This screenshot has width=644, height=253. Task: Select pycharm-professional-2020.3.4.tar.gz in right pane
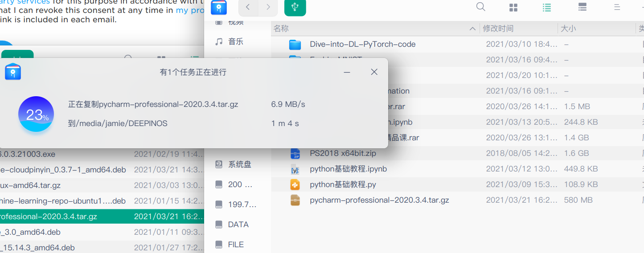pyautogui.click(x=379, y=200)
